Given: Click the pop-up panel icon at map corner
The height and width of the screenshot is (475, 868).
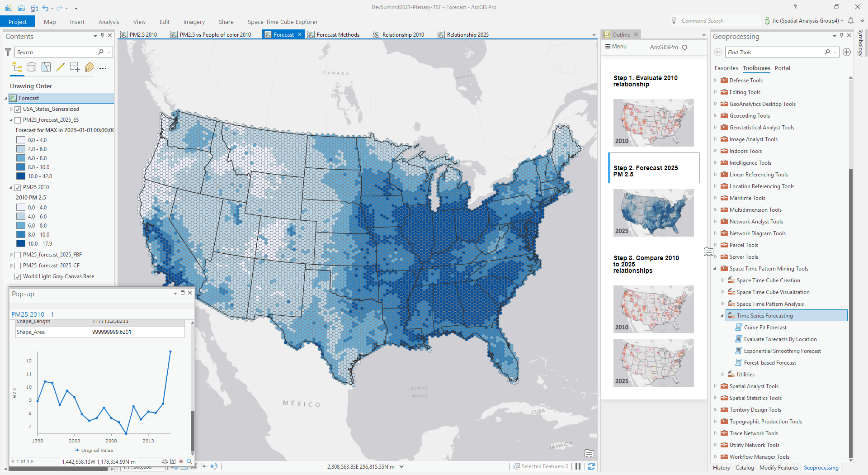Looking at the screenshot, I should click(x=589, y=453).
